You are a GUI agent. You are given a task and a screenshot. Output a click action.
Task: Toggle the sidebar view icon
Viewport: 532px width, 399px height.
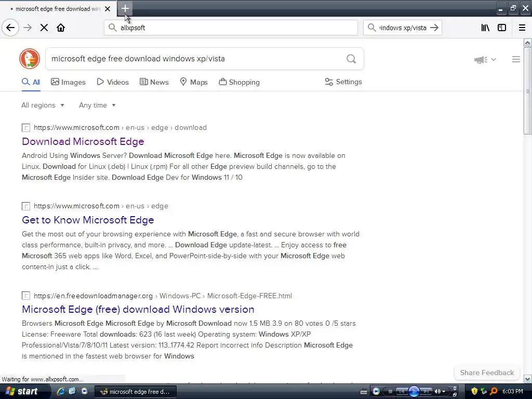pos(502,28)
